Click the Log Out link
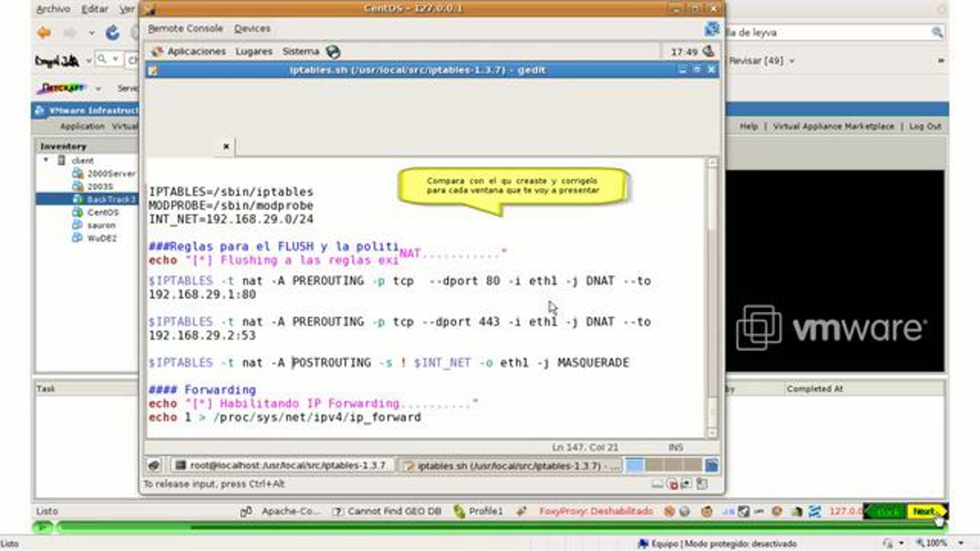980x551 pixels. pyautogui.click(x=925, y=126)
